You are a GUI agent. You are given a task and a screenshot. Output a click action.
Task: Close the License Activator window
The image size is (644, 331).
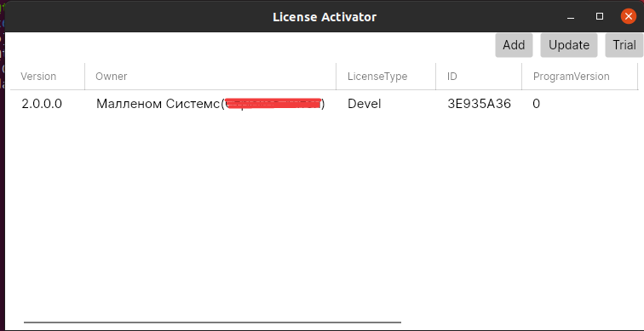(x=629, y=17)
